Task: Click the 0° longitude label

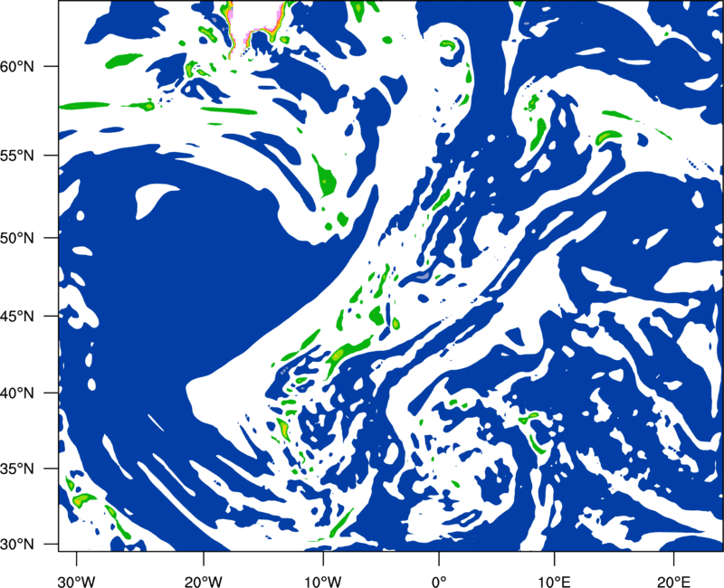Action: pos(439,582)
